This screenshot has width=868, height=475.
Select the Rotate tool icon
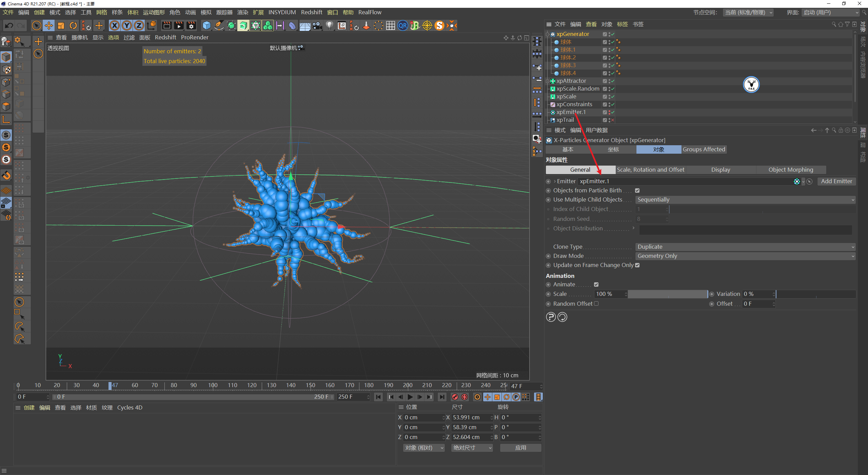[73, 25]
